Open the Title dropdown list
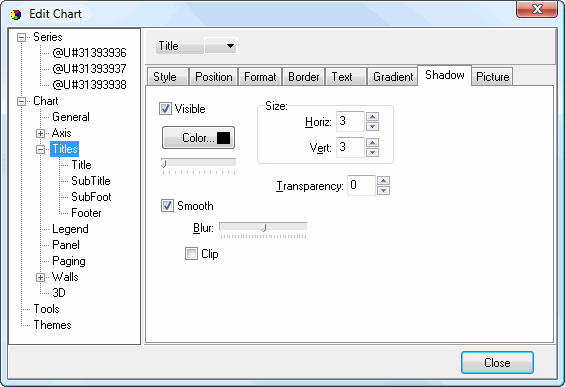 tap(221, 46)
